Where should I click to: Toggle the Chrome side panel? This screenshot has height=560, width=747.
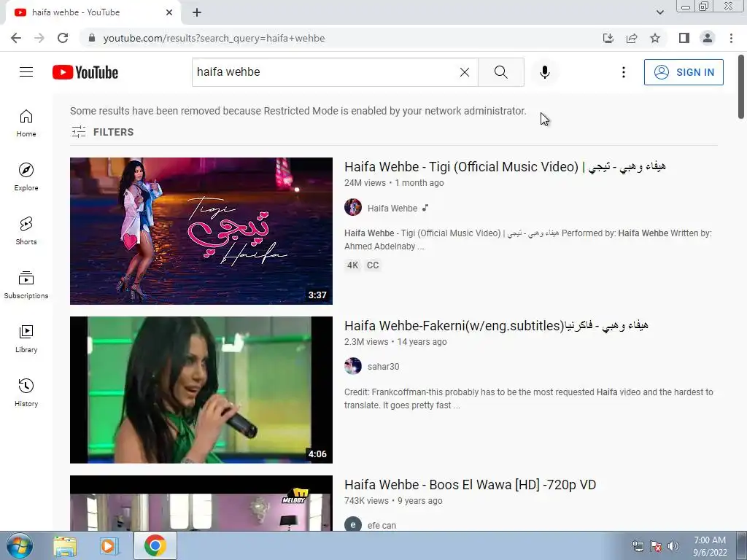tap(684, 38)
